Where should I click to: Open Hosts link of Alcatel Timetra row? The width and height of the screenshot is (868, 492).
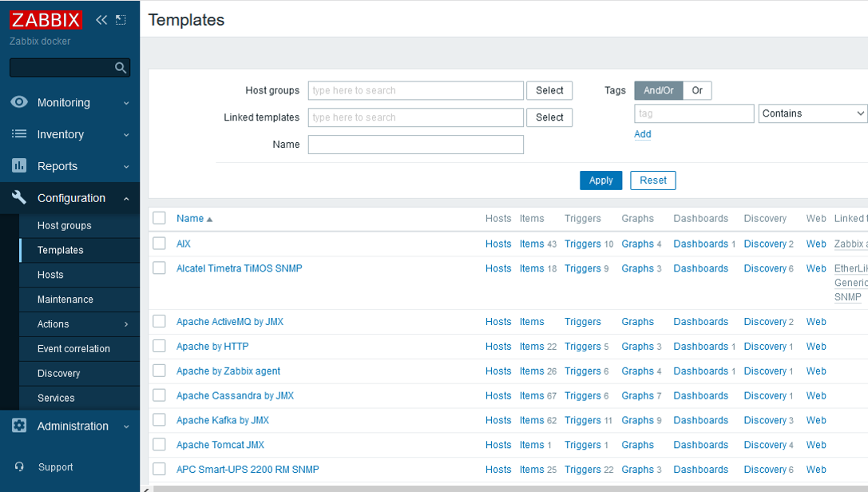pyautogui.click(x=498, y=268)
